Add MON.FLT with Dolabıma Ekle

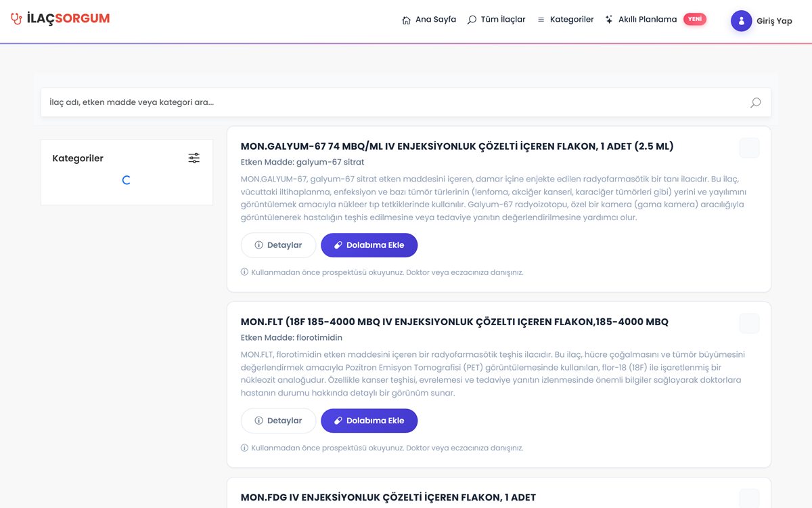369,421
